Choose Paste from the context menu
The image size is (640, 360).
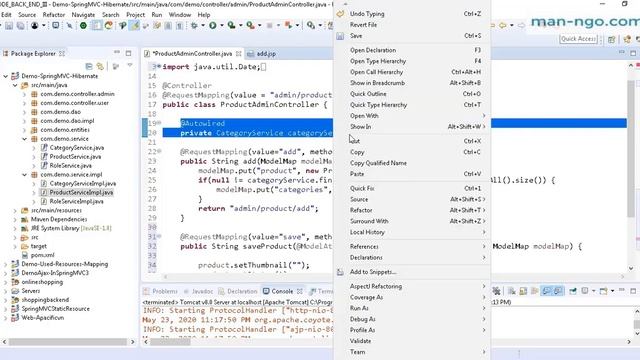tap(412, 174)
